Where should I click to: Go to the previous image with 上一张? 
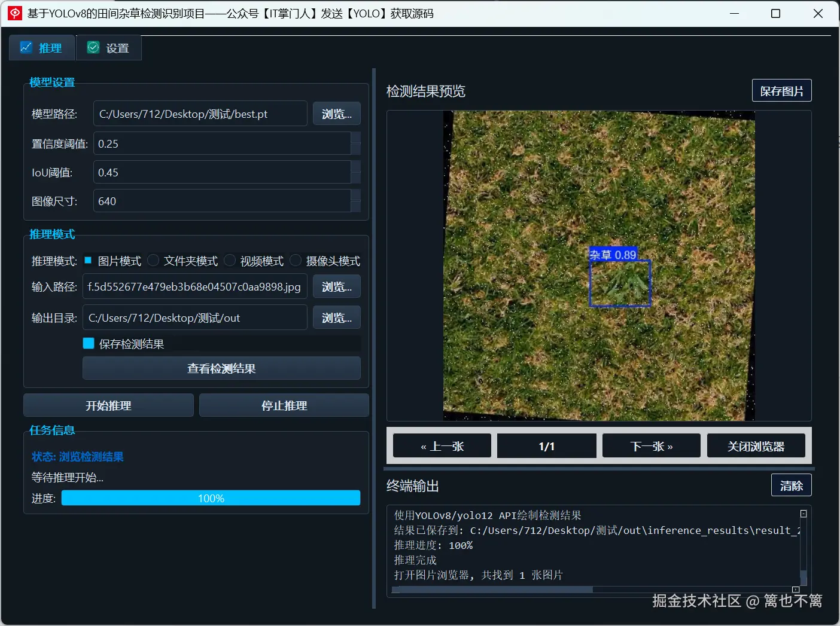[x=442, y=446]
